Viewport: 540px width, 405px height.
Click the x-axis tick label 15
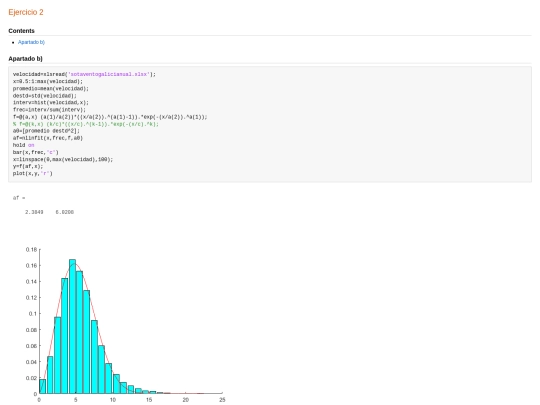(x=149, y=400)
